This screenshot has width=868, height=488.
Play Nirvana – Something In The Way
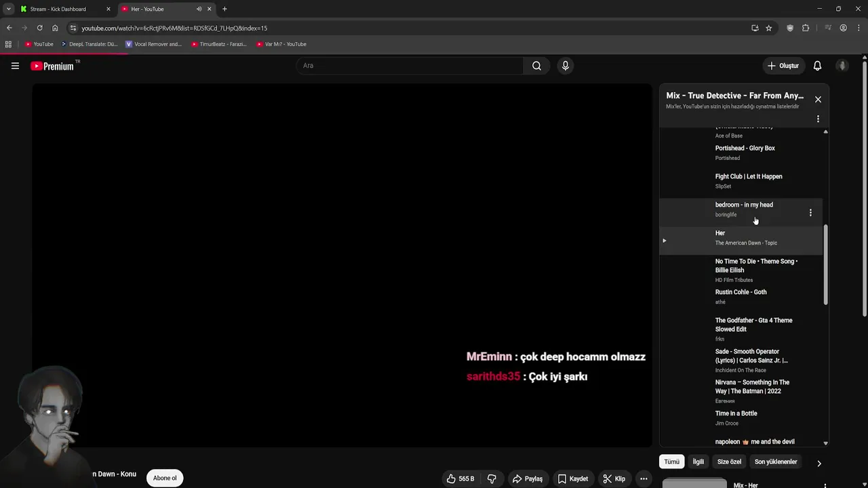[741, 390]
